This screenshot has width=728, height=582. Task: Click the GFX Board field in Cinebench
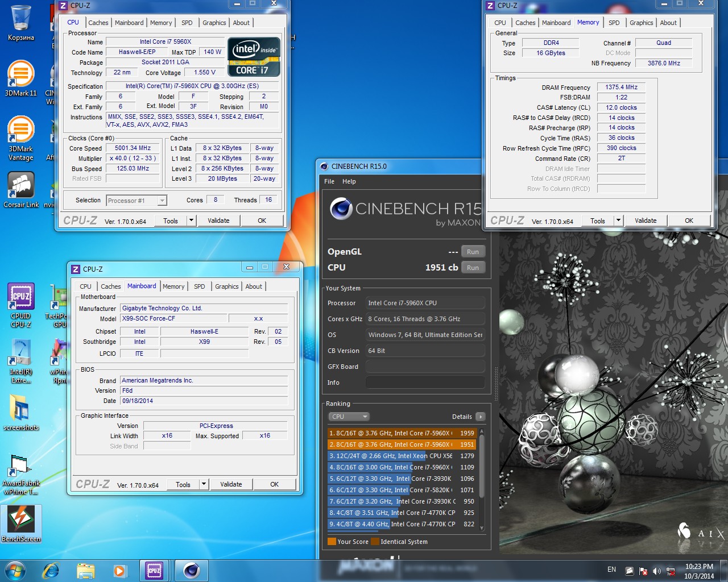pyautogui.click(x=425, y=367)
